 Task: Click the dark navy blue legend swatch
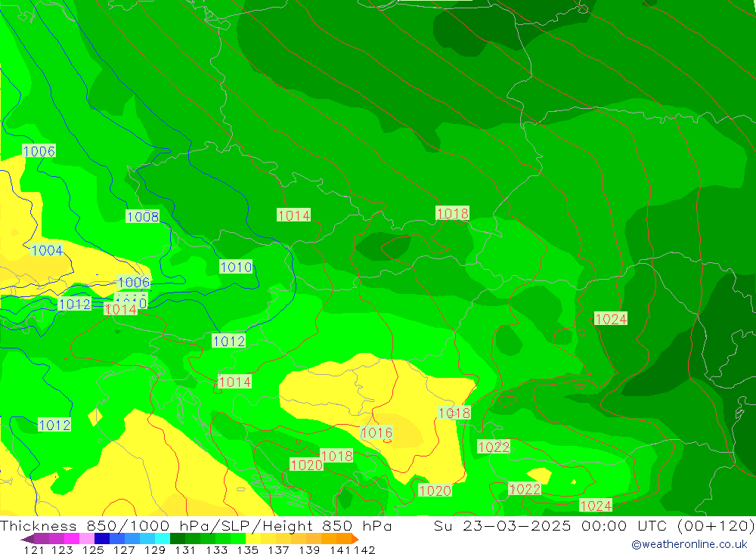102,539
